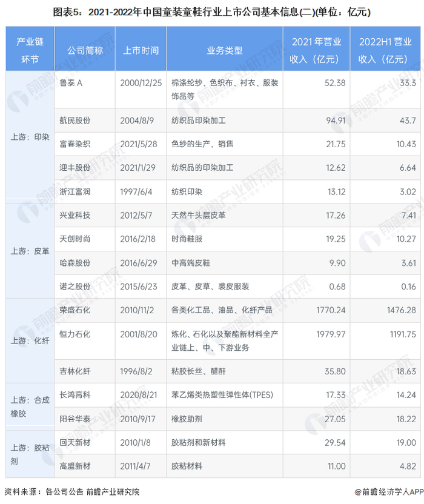Click listing date 1997/6/4
This screenshot has width=424, height=504.
click(x=136, y=192)
